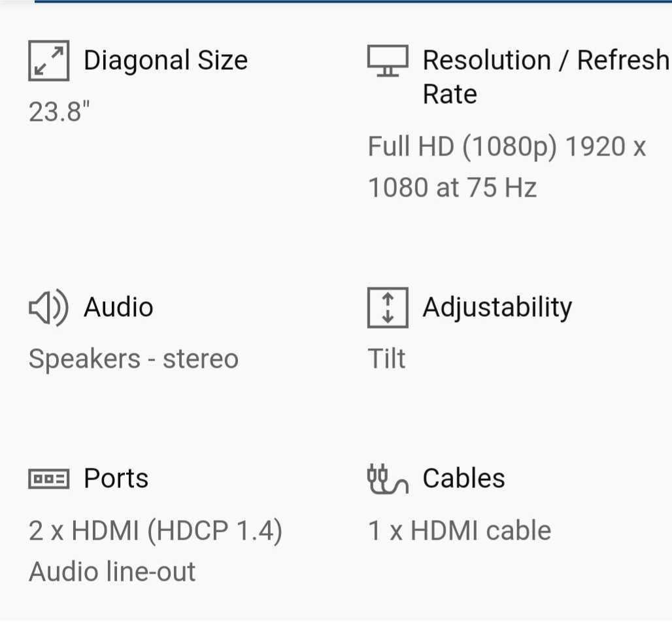Click the 2 x HDMI (HDCP 1.4) text

coord(155,531)
